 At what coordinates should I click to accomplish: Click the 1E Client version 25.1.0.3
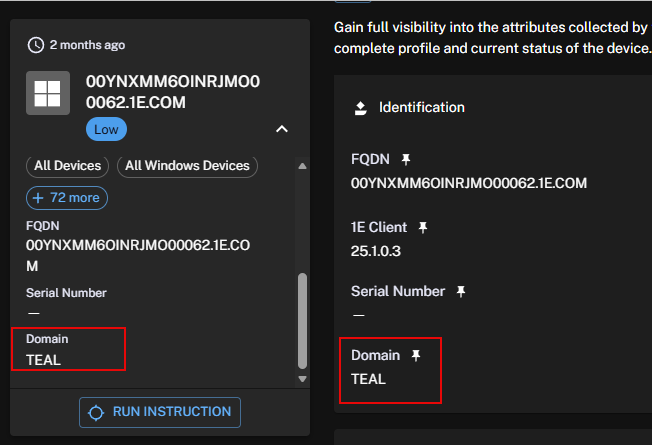pyautogui.click(x=376, y=251)
